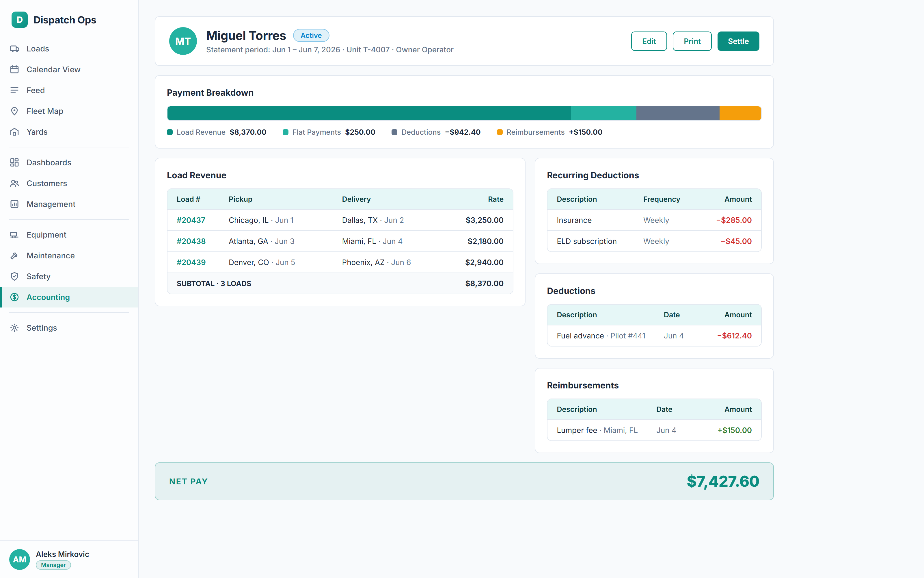Click the Deductions legend swatch

[394, 132]
